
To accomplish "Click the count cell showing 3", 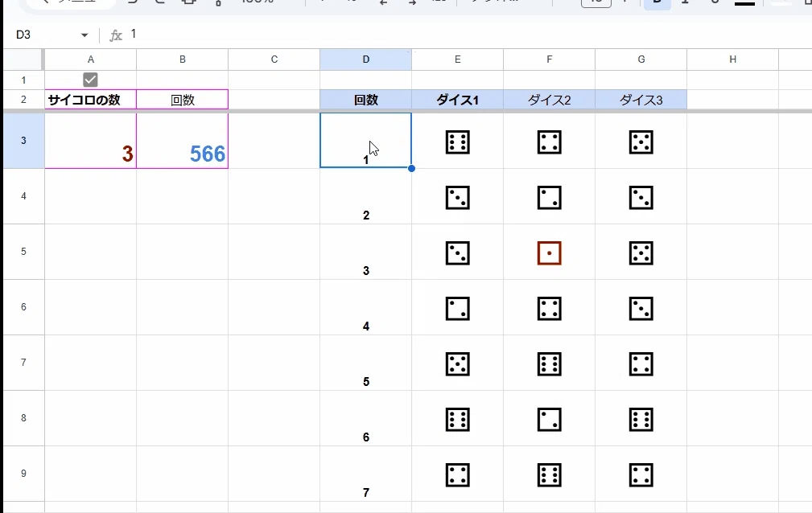I will coord(365,252).
